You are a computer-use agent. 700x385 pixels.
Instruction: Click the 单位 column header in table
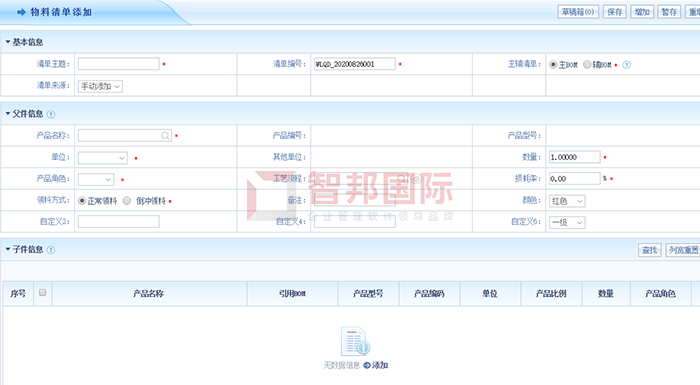[x=490, y=294]
